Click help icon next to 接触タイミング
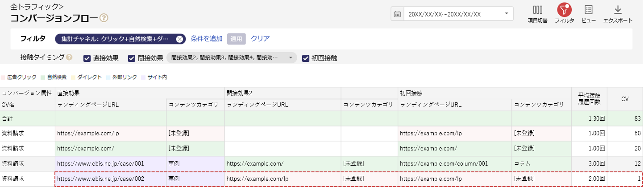The image size is (644, 187). (69, 57)
